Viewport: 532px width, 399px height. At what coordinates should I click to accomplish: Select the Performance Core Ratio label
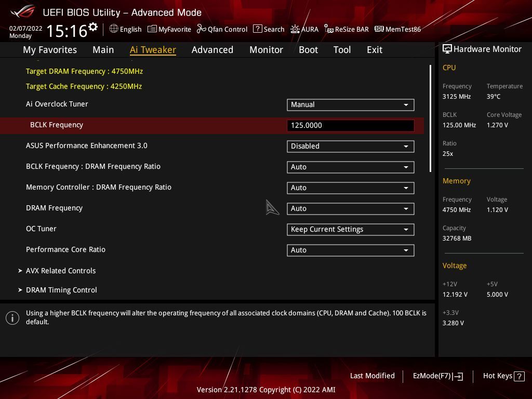coord(66,249)
